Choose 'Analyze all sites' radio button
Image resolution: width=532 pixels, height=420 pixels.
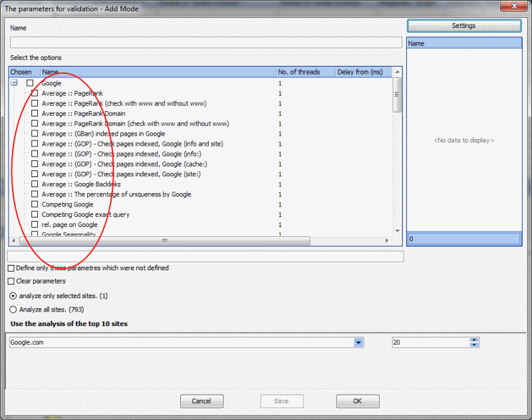point(13,310)
